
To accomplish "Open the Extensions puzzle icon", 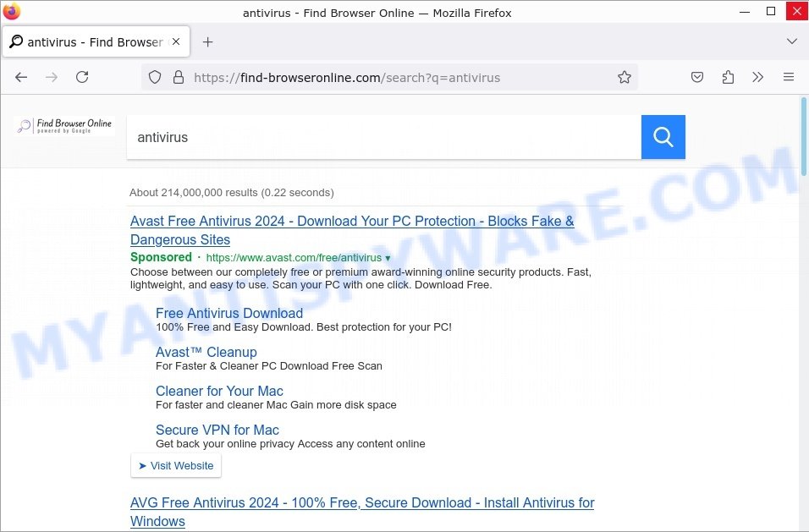I will click(728, 77).
